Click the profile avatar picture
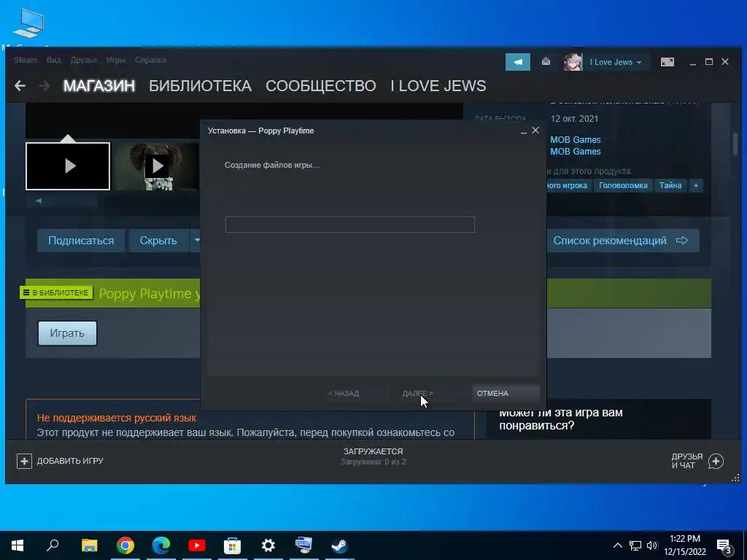This screenshot has height=560, width=747. click(573, 62)
